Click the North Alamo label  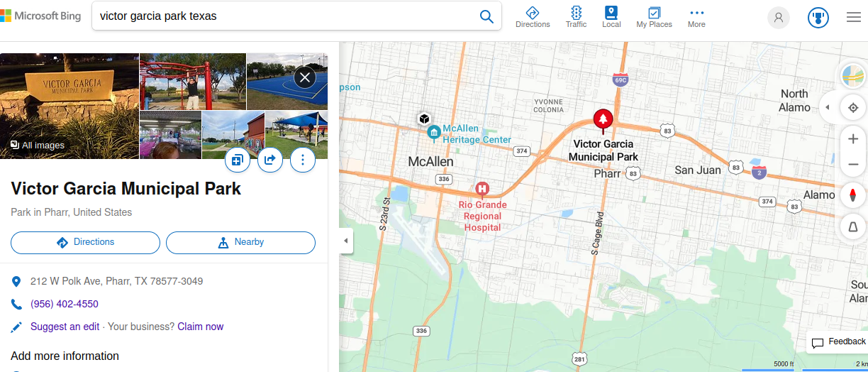pyautogui.click(x=795, y=100)
